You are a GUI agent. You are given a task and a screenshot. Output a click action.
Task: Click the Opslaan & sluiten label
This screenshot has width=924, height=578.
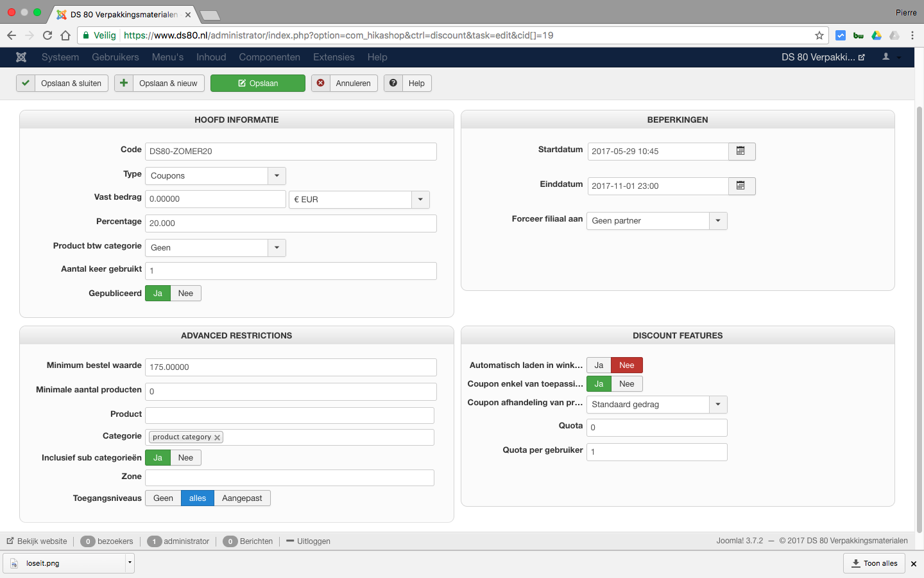pyautogui.click(x=71, y=83)
